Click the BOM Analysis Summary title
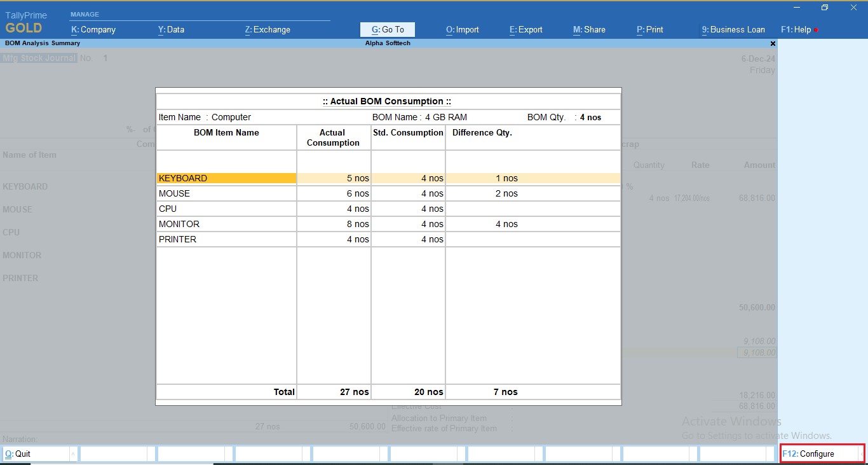Image resolution: width=868 pixels, height=465 pixels. point(43,43)
